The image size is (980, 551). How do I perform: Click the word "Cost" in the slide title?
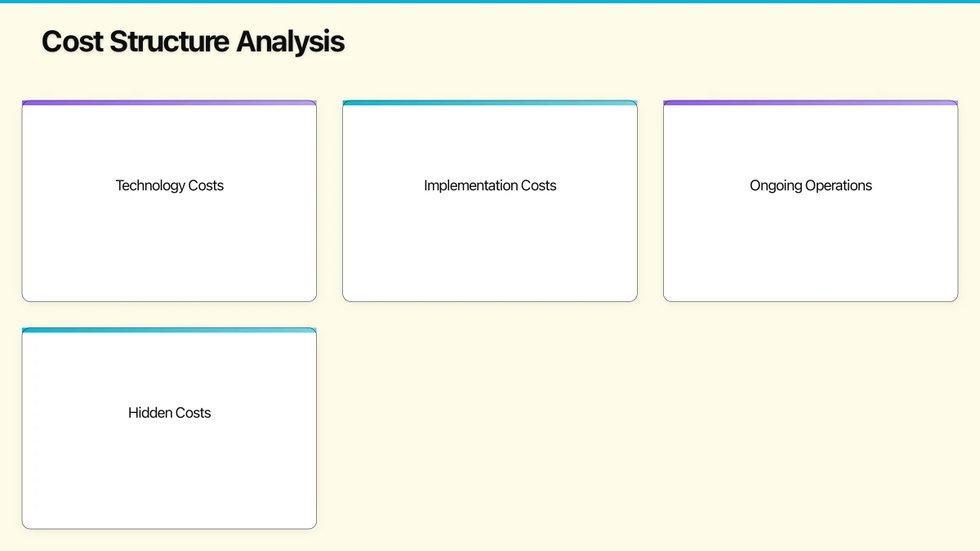coord(72,42)
